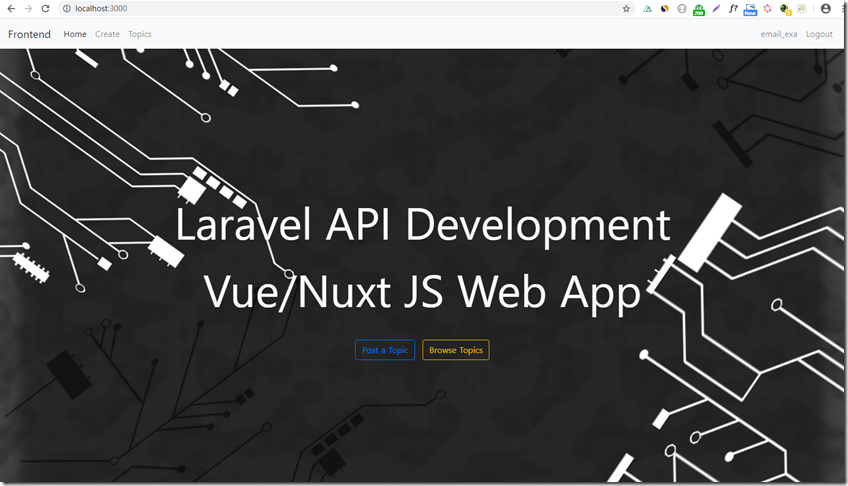Click the Browse Topics button
This screenshot has width=848, height=486.
(456, 350)
